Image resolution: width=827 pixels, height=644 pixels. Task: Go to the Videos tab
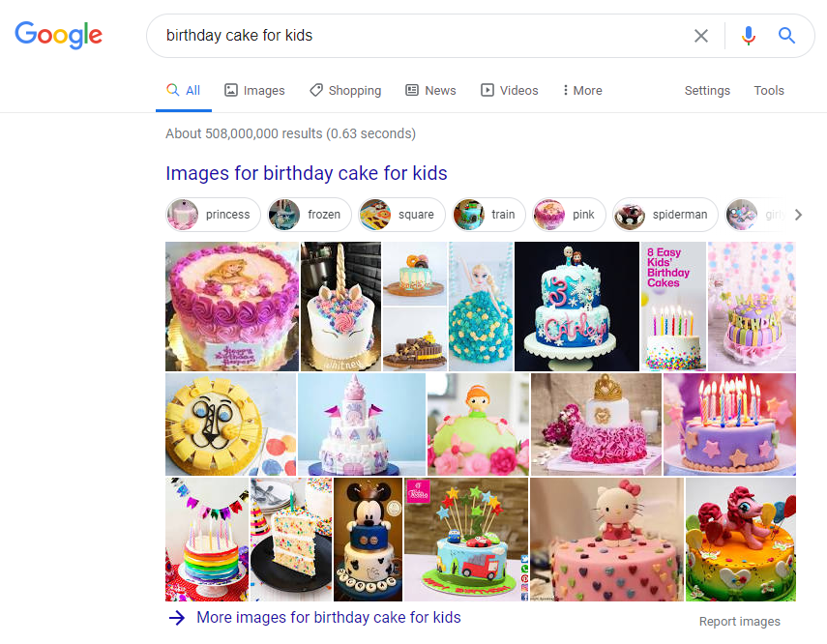pos(510,90)
